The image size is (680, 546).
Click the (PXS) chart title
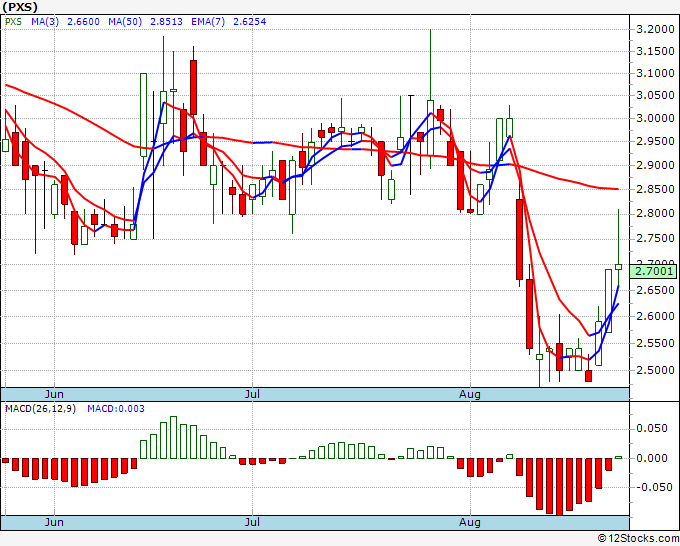point(20,7)
